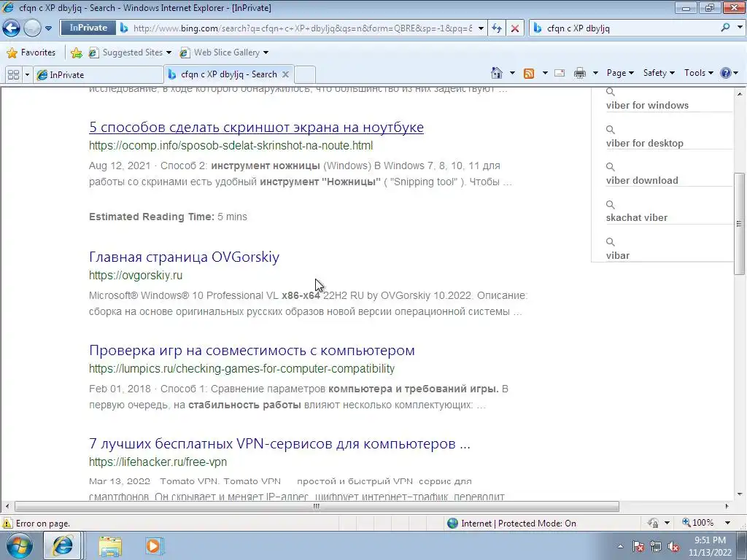Click magnifier icon beside viber download
This screenshot has height=560, width=747.
pos(611,167)
